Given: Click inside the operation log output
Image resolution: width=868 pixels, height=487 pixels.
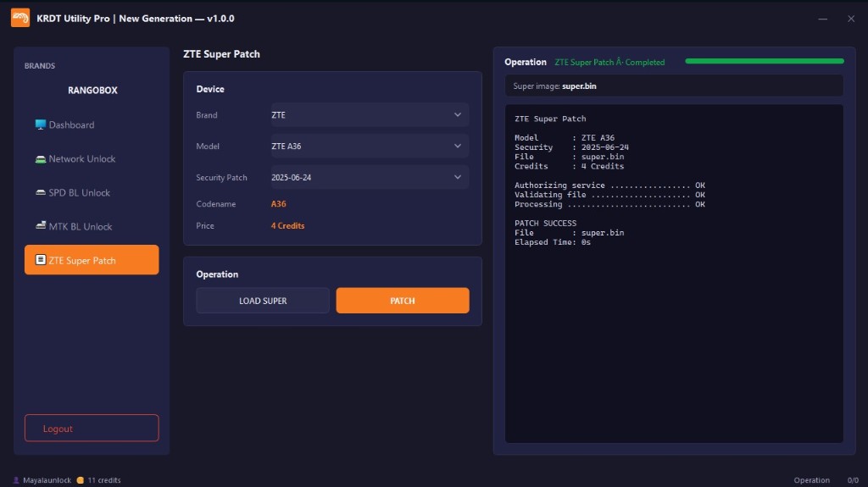Looking at the screenshot, I should coord(674,274).
